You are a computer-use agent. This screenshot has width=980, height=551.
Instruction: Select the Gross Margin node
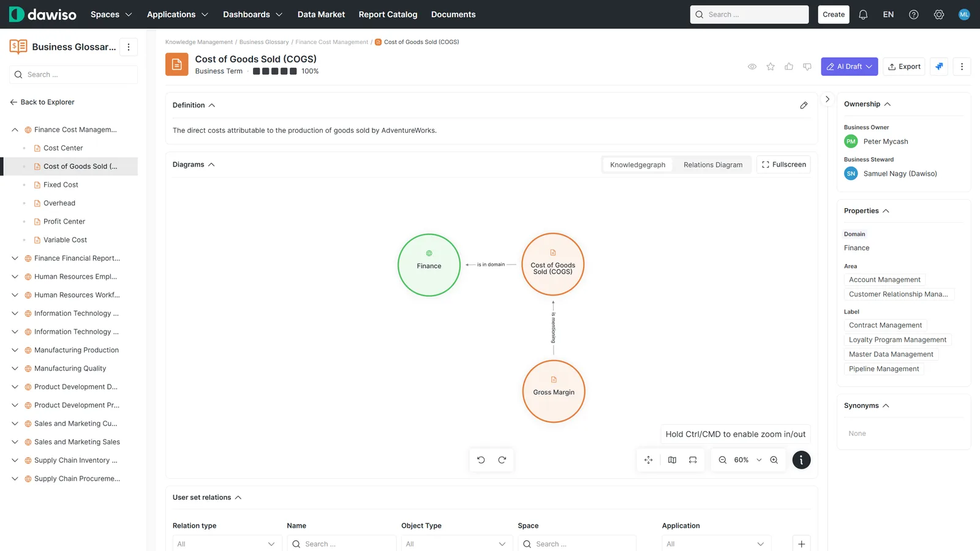pos(554,391)
